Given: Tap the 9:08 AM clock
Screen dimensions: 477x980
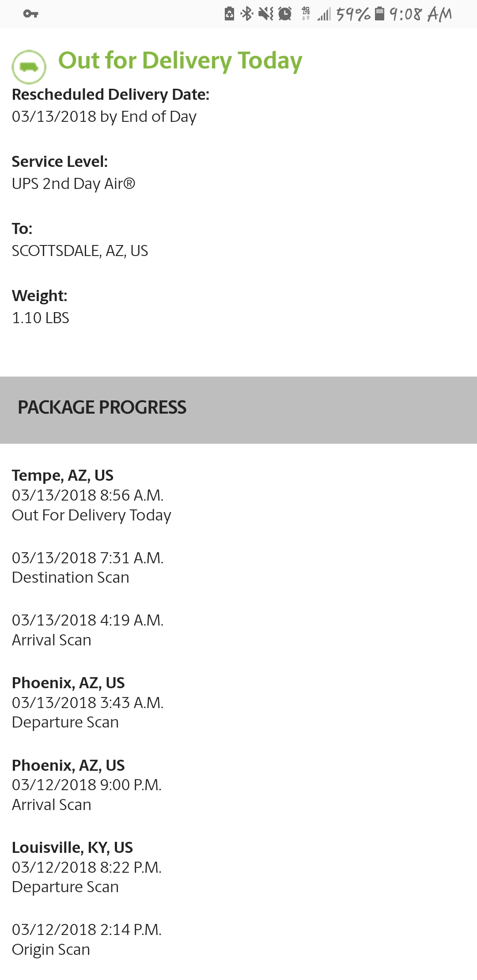Looking at the screenshot, I should [420, 14].
